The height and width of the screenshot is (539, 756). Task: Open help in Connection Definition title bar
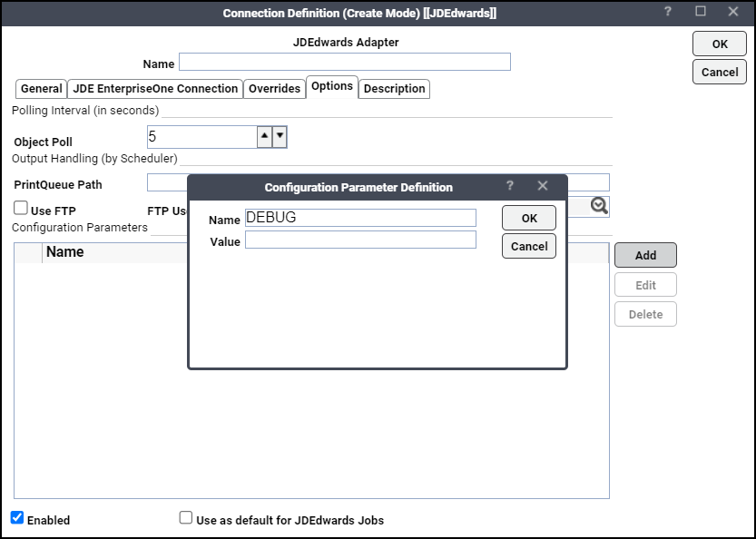click(x=668, y=12)
